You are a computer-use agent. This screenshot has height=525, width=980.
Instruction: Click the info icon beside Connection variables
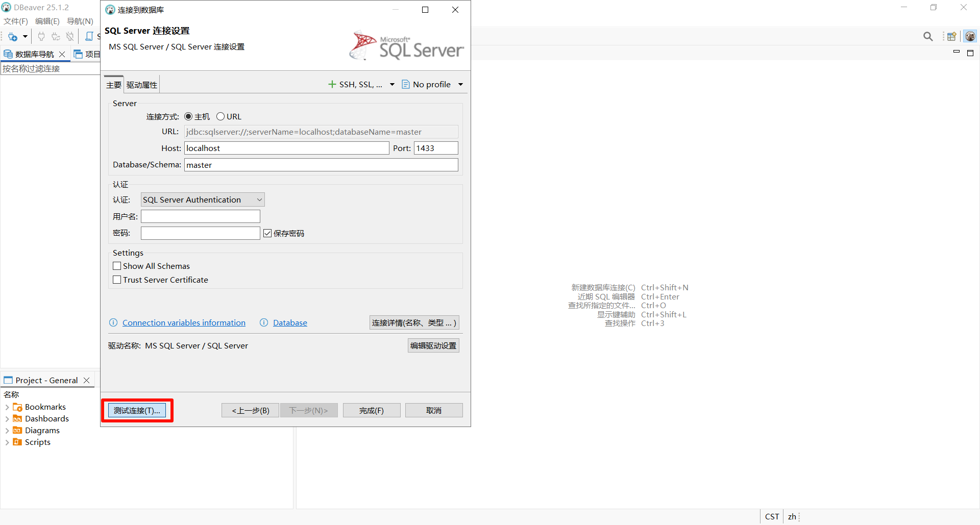tap(113, 322)
